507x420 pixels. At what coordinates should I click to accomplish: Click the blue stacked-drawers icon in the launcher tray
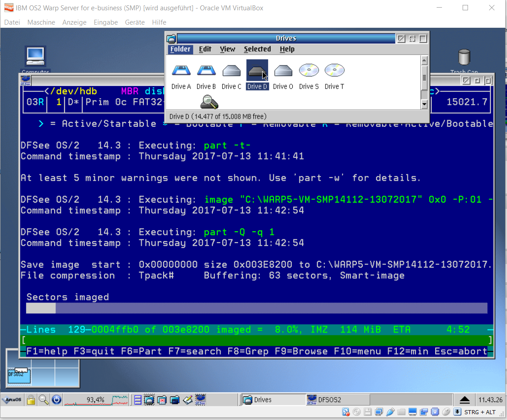[x=138, y=400]
